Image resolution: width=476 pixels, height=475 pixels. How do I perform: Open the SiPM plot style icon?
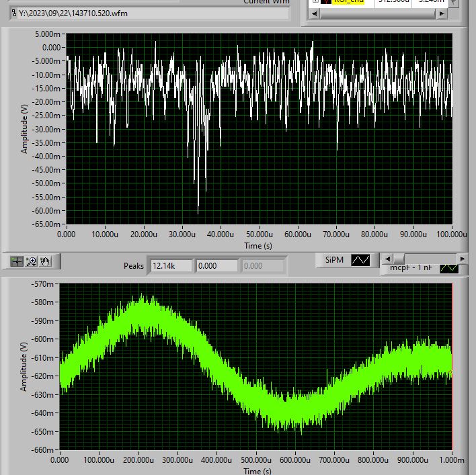click(361, 260)
